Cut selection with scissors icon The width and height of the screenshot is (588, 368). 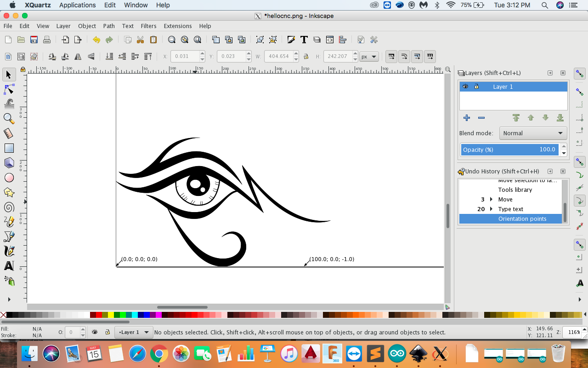pos(141,40)
